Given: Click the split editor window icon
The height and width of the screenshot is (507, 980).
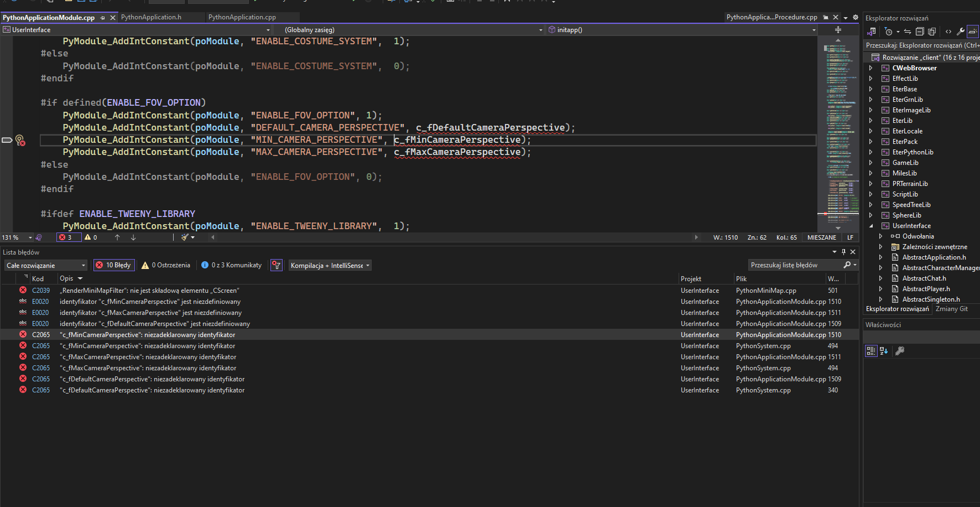Looking at the screenshot, I should point(838,30).
